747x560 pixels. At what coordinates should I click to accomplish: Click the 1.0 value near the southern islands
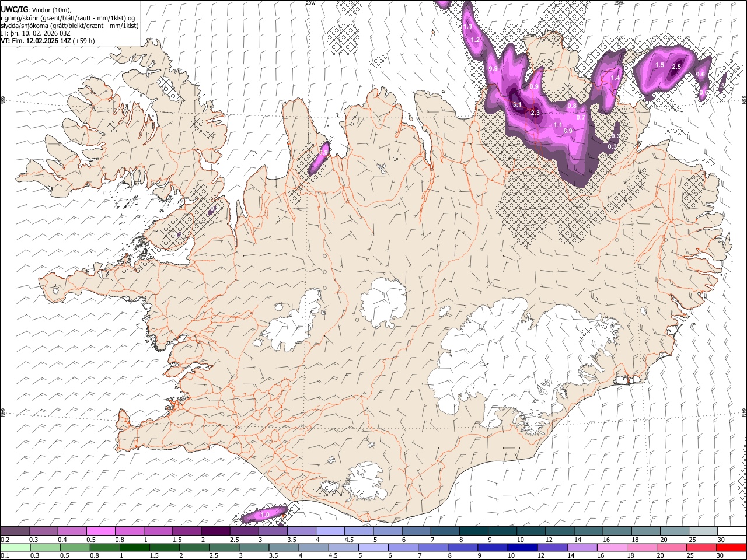[x=265, y=515]
